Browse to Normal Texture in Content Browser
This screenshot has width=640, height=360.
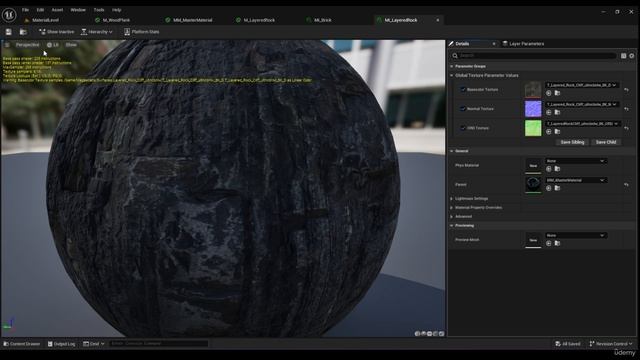tap(557, 112)
